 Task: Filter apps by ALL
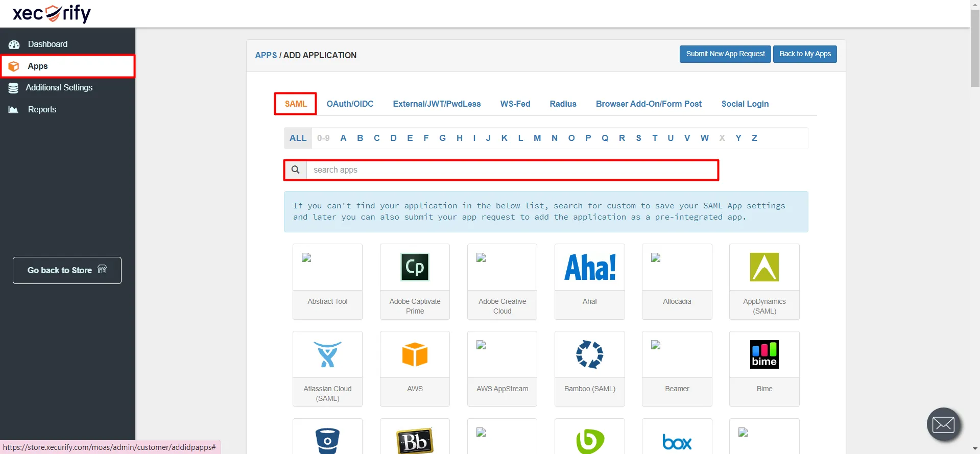point(298,138)
